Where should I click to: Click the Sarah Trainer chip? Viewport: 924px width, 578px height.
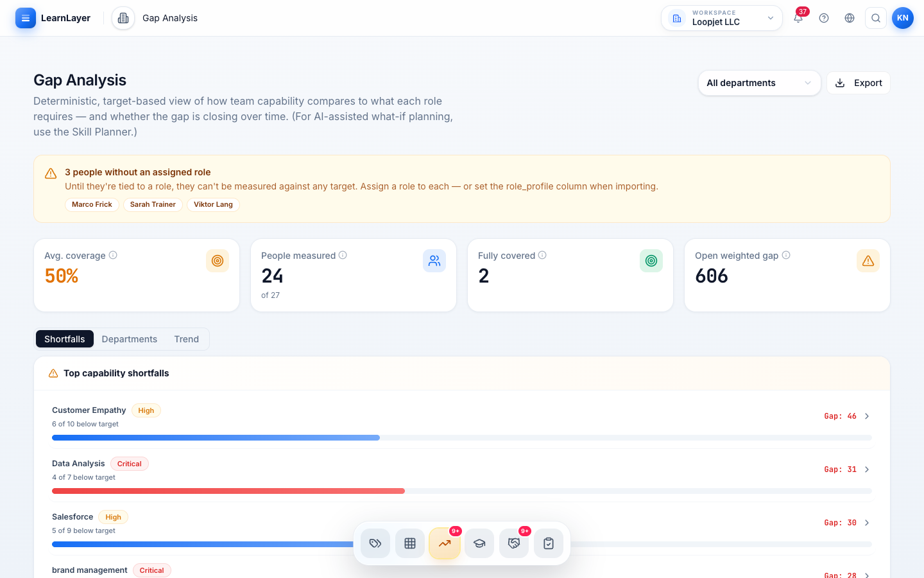point(153,204)
